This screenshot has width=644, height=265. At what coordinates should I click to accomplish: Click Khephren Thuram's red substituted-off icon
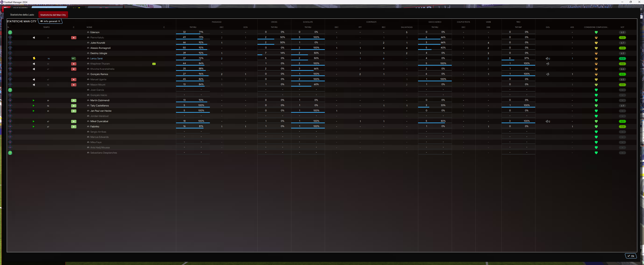(x=74, y=64)
